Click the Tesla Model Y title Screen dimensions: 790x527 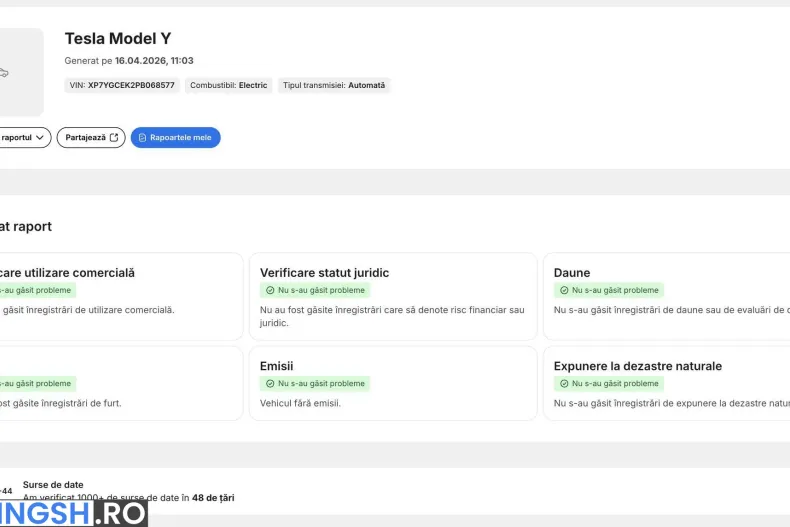click(x=118, y=39)
